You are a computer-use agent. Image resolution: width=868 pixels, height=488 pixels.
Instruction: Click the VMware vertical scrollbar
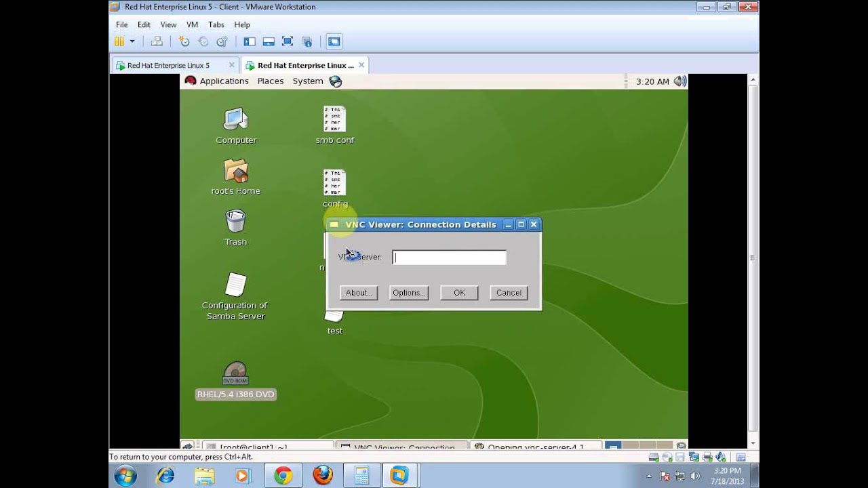tap(752, 258)
